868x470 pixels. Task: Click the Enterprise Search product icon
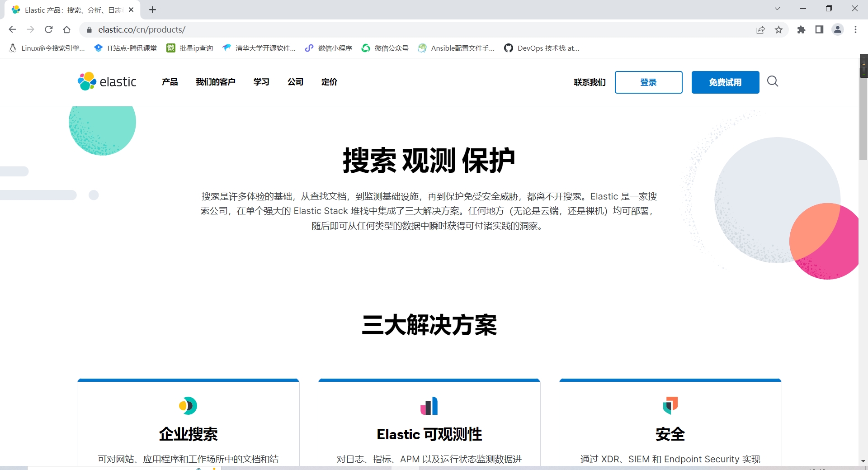click(188, 406)
